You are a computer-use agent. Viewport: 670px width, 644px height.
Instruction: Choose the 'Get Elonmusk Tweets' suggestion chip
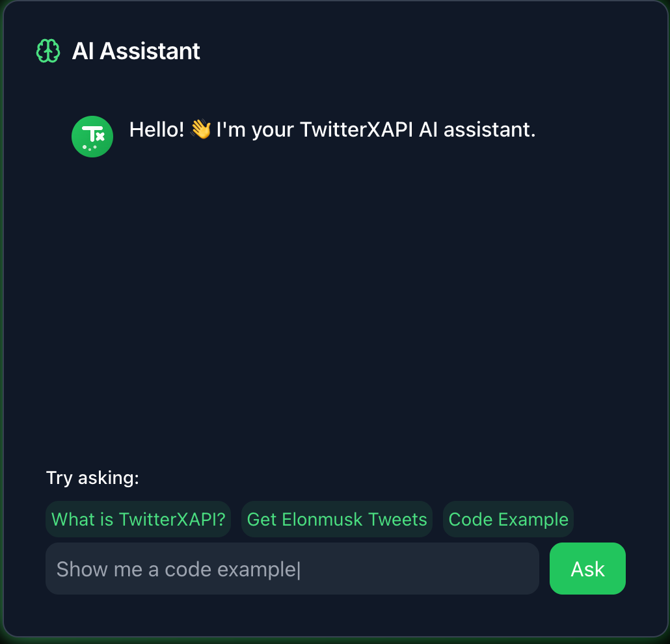pos(337,519)
